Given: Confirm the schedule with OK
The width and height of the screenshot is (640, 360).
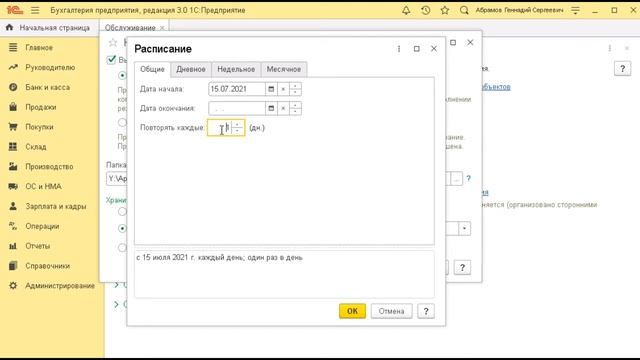Looking at the screenshot, I should pos(352,311).
